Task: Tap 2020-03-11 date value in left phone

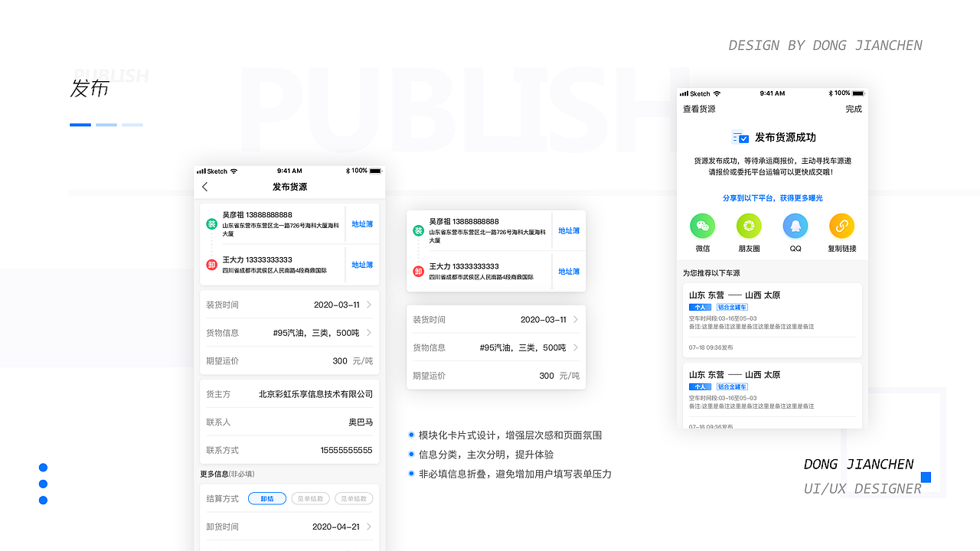Action: coord(337,305)
